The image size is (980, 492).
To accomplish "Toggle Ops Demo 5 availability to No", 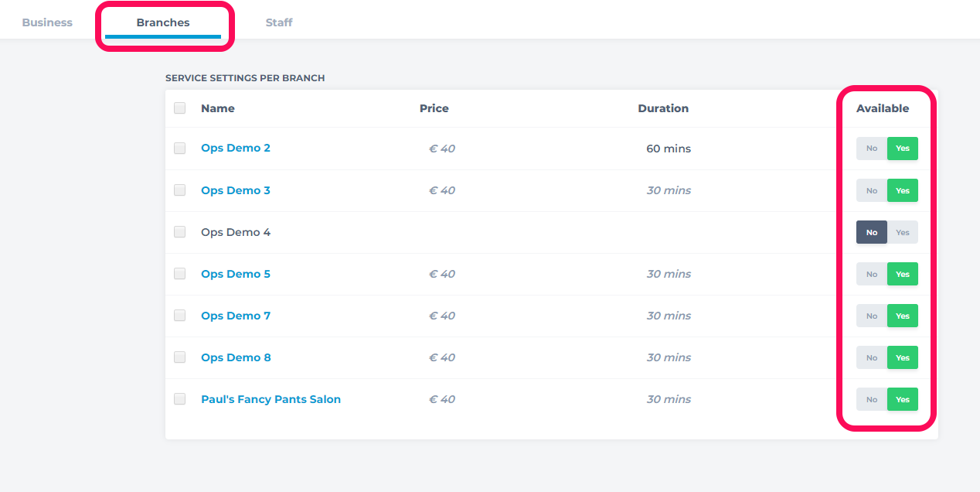I will (x=872, y=274).
